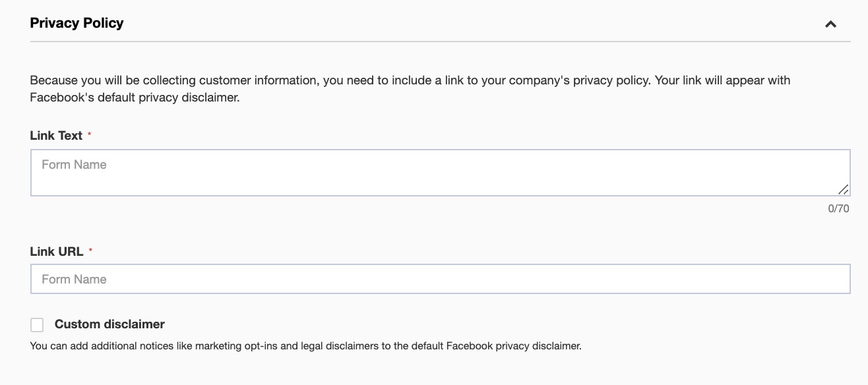
Task: Click the words "Facebook's default privacy disclaimer"
Action: pos(133,98)
